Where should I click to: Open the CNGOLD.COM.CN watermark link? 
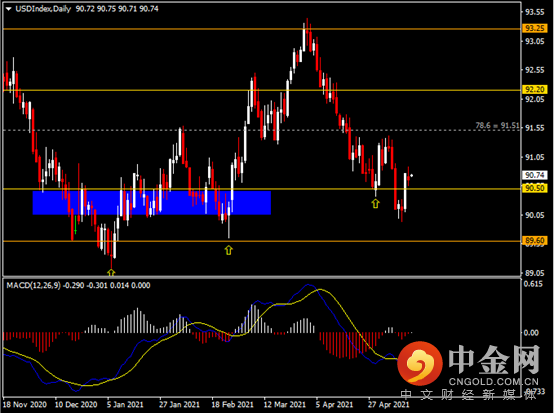tap(494, 382)
